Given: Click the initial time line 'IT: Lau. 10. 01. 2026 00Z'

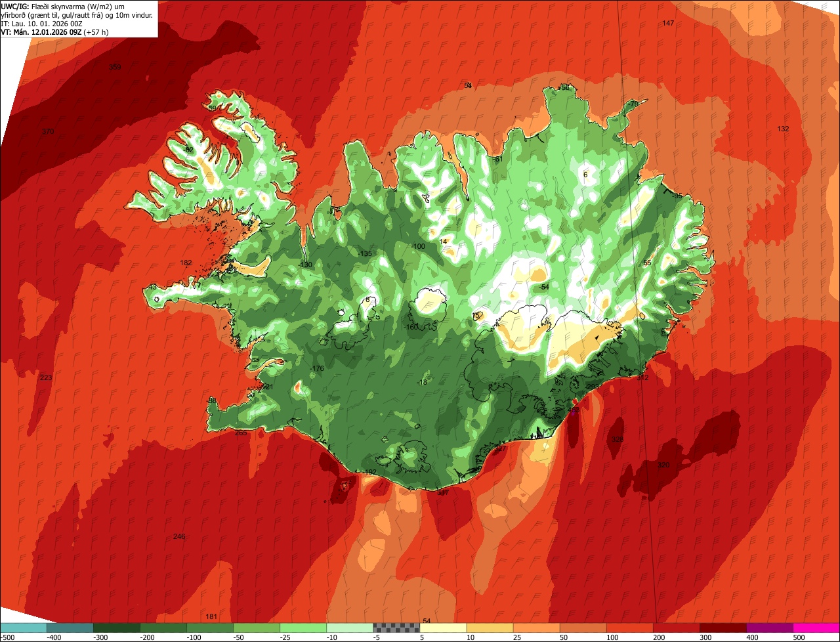Looking at the screenshot, I should [x=42, y=24].
